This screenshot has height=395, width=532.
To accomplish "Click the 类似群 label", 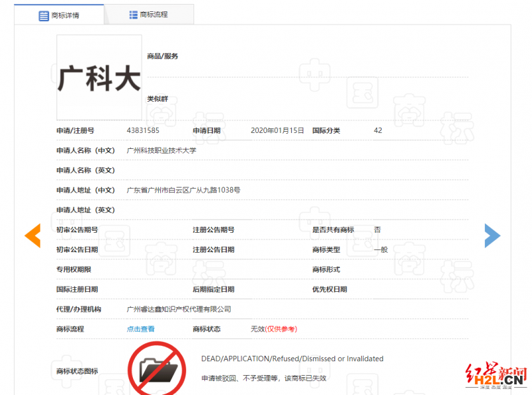I will click(158, 99).
